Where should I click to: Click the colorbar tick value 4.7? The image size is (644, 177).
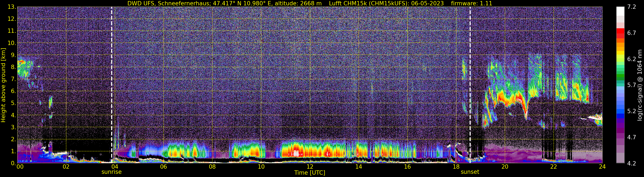[x=632, y=137]
